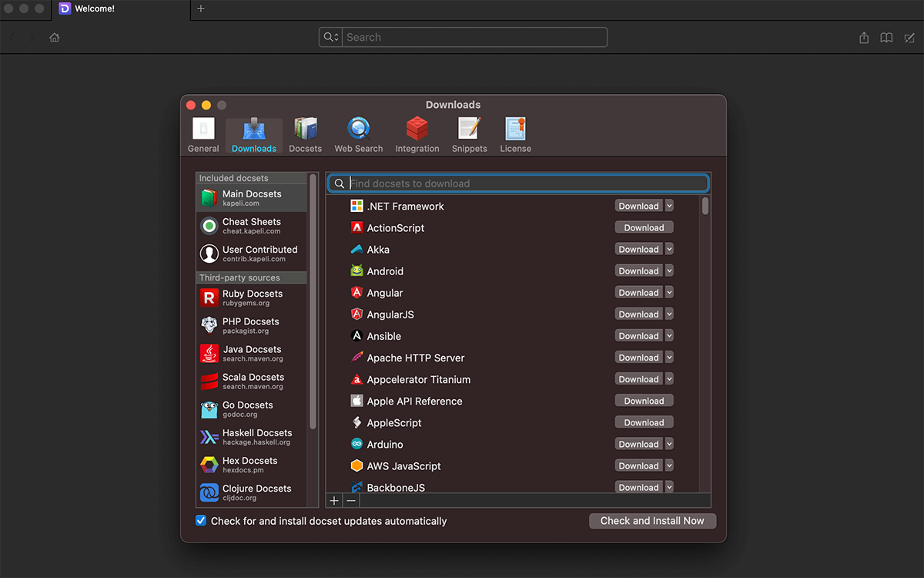Image resolution: width=924 pixels, height=578 pixels.
Task: Go to home page in toolbar
Action: pos(55,37)
